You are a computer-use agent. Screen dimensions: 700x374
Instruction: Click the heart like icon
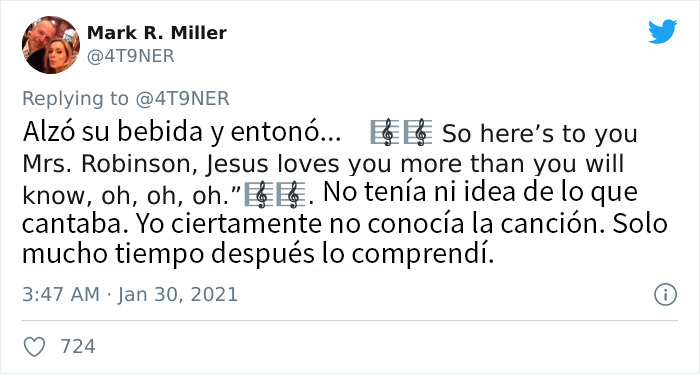point(34,347)
